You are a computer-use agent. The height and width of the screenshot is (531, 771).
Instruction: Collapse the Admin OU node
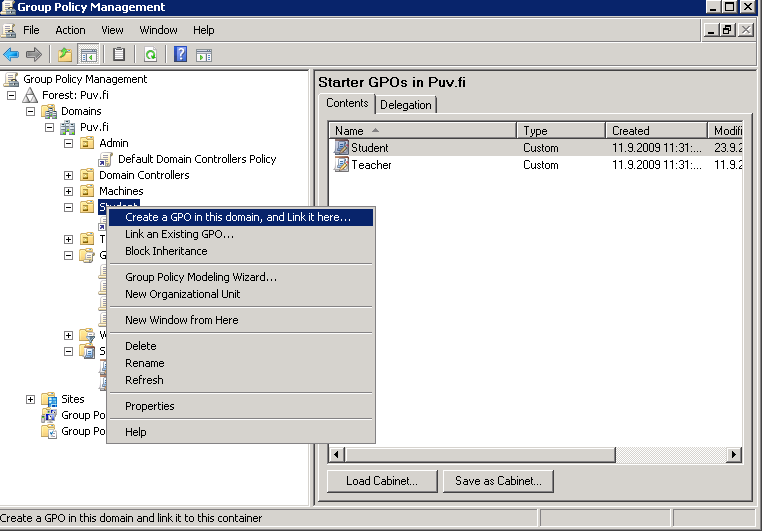pos(68,144)
